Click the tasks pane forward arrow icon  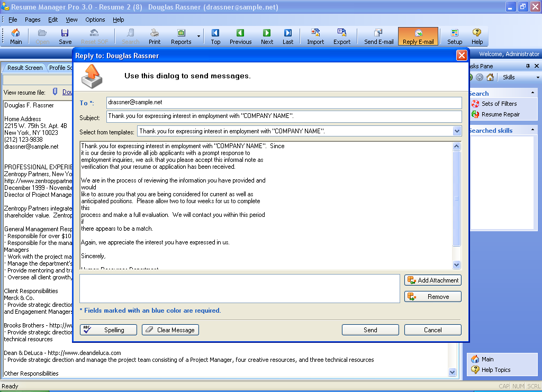[480, 77]
